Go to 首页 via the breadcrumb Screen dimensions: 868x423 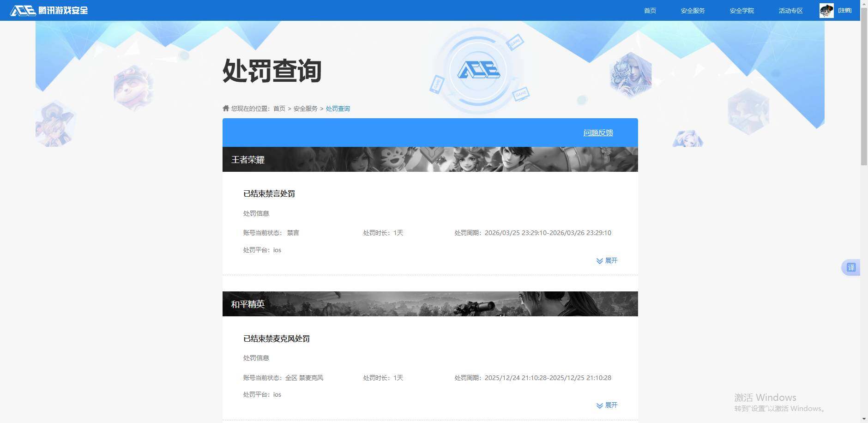point(279,109)
